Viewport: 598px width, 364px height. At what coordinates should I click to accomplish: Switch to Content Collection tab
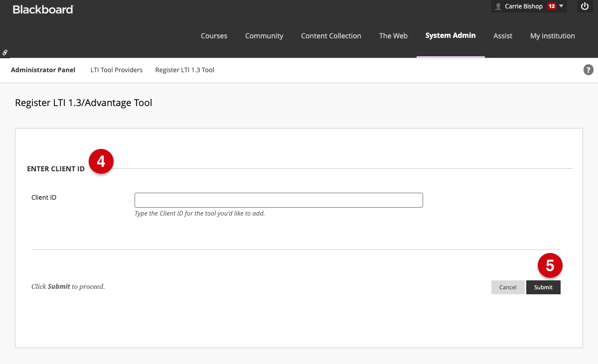coord(331,36)
